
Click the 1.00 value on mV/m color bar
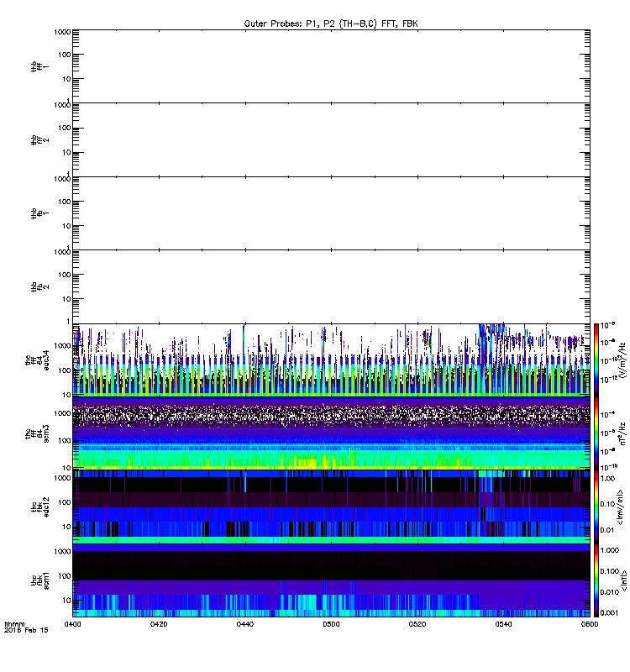click(x=607, y=478)
